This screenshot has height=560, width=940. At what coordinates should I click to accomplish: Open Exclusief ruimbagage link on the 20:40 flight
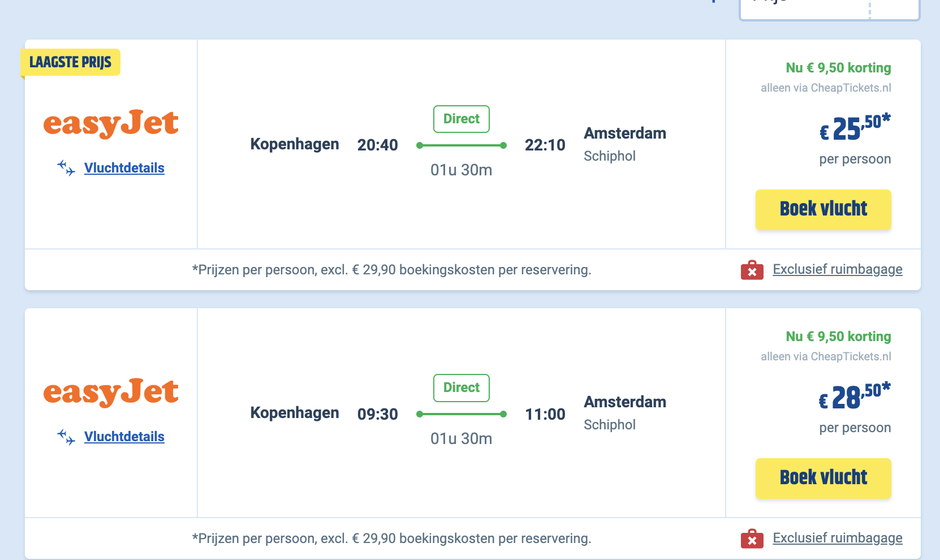(837, 269)
